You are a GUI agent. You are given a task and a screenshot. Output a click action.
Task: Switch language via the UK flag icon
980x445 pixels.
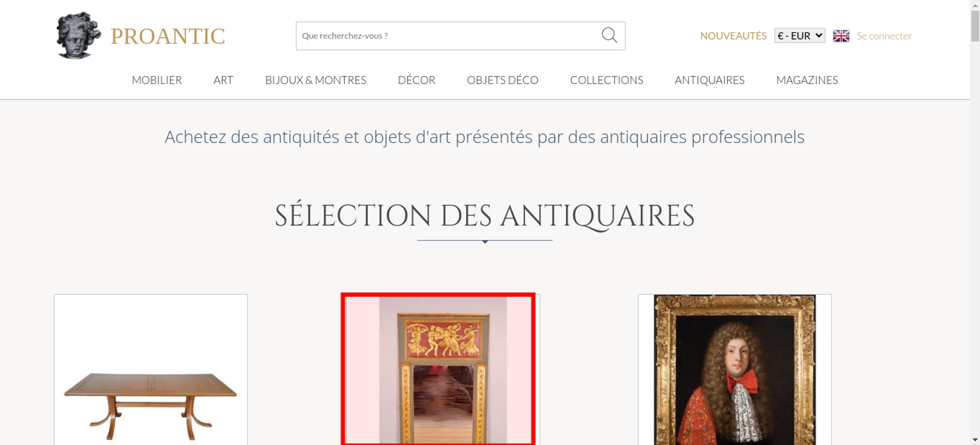click(841, 36)
